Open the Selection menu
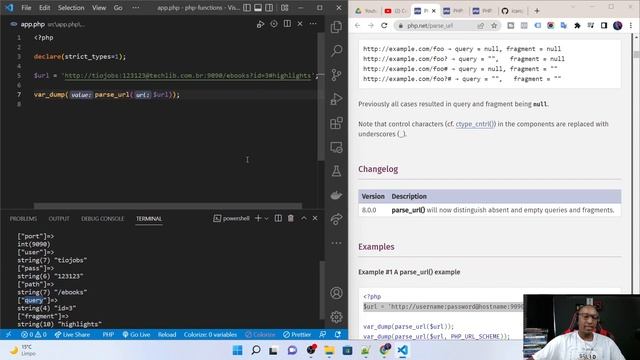This screenshot has height=360, width=640. [71, 8]
